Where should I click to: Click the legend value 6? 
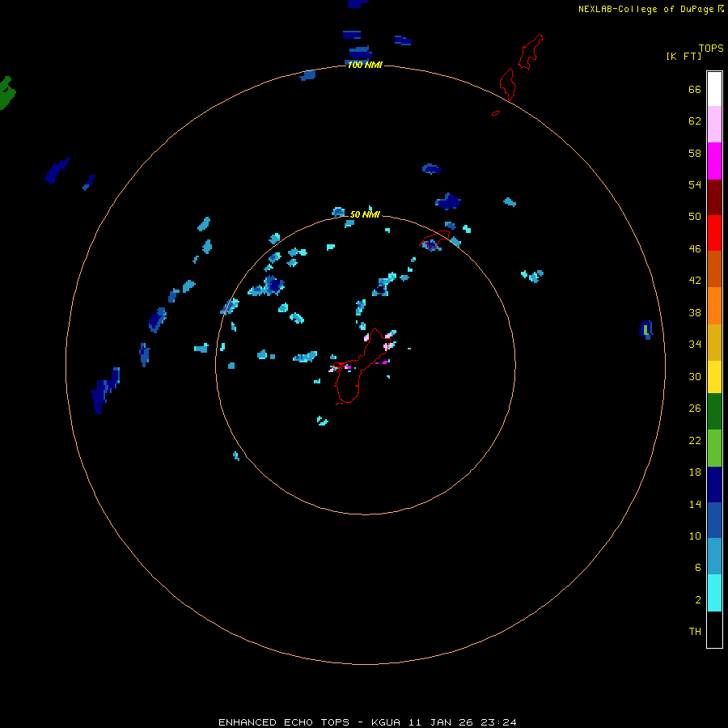click(697, 567)
